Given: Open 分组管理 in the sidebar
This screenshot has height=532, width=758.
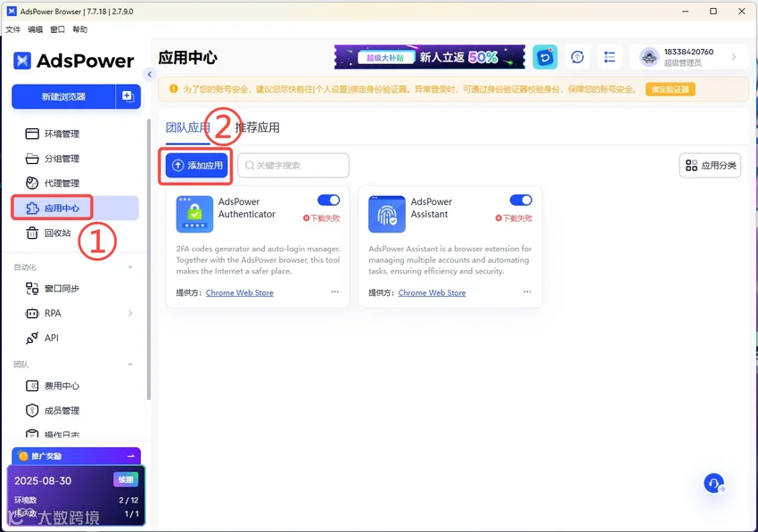Looking at the screenshot, I should click(x=53, y=159).
